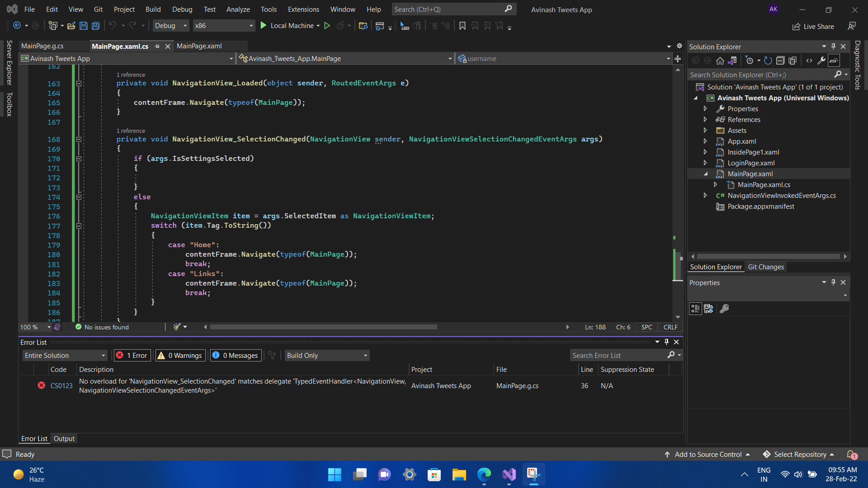Image resolution: width=868 pixels, height=488 pixels.
Task: Click Add to Source Control in status bar
Action: tap(707, 454)
